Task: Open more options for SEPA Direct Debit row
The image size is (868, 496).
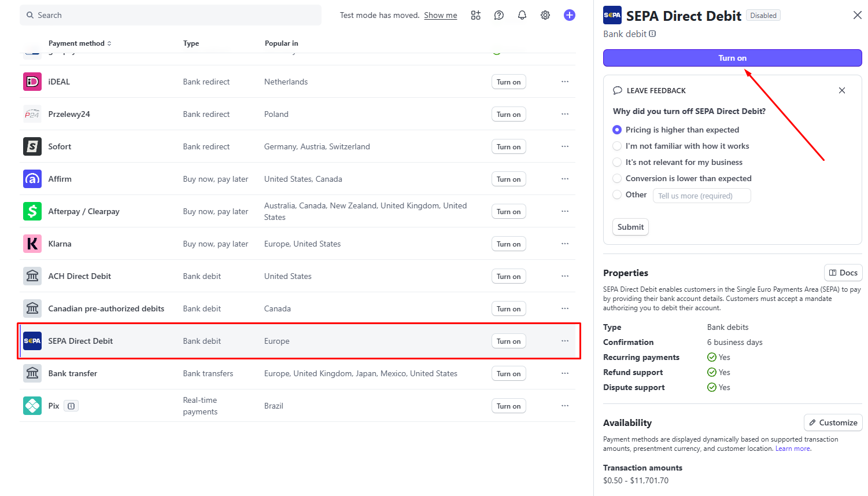Action: [565, 341]
